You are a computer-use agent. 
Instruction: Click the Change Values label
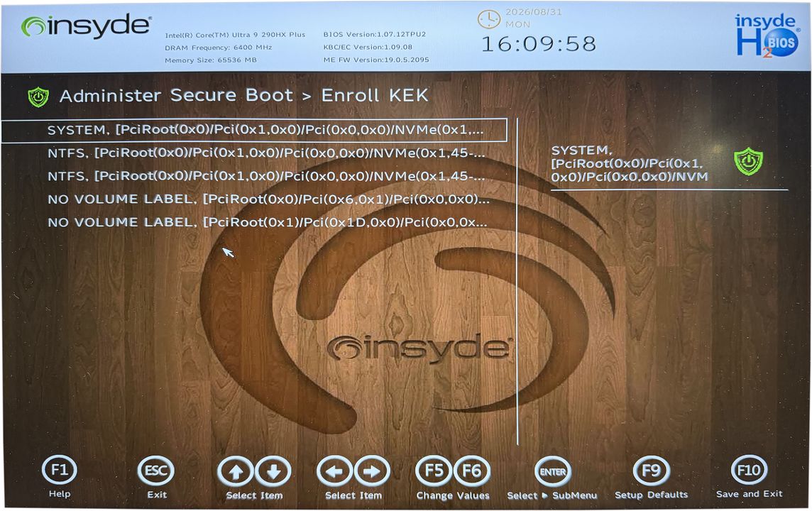tap(453, 495)
